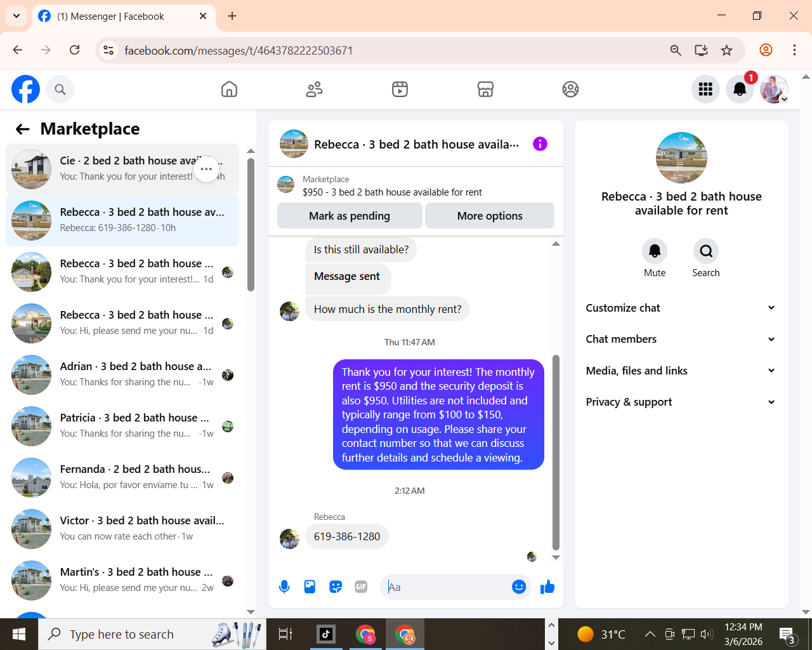Open the Facebook home logo
812x650 pixels.
tap(25, 89)
